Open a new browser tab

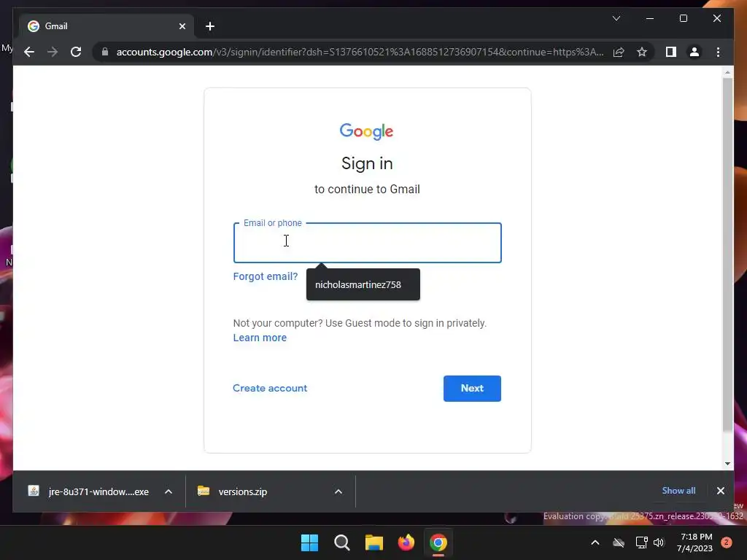click(210, 26)
